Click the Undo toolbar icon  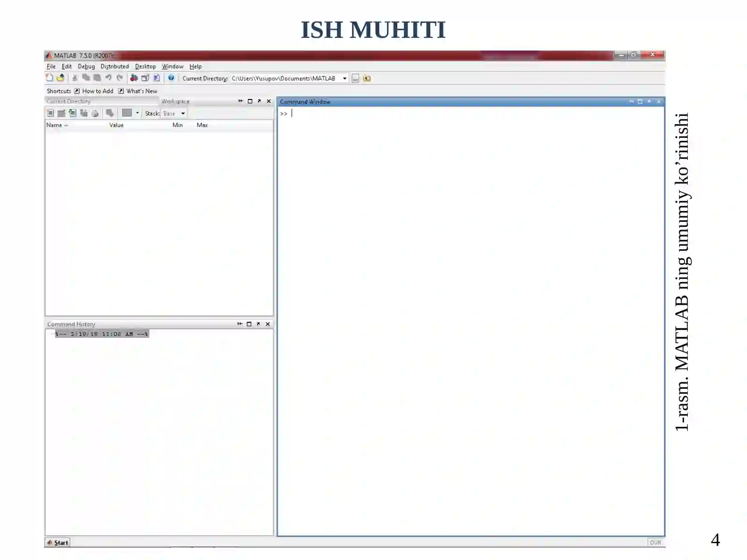click(108, 78)
